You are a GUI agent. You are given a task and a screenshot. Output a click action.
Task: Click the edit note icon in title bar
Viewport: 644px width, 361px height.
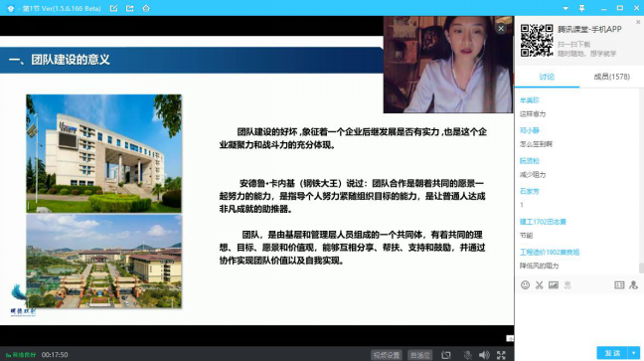(113, 8)
